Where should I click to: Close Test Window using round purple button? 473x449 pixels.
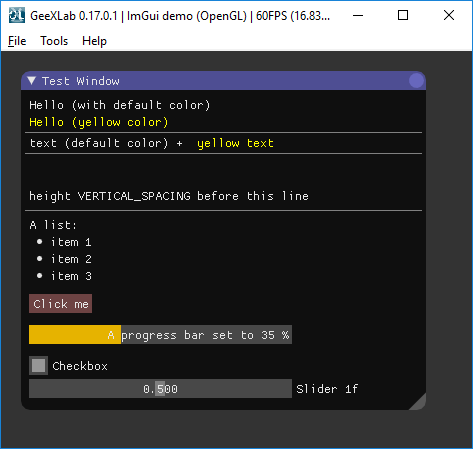416,81
